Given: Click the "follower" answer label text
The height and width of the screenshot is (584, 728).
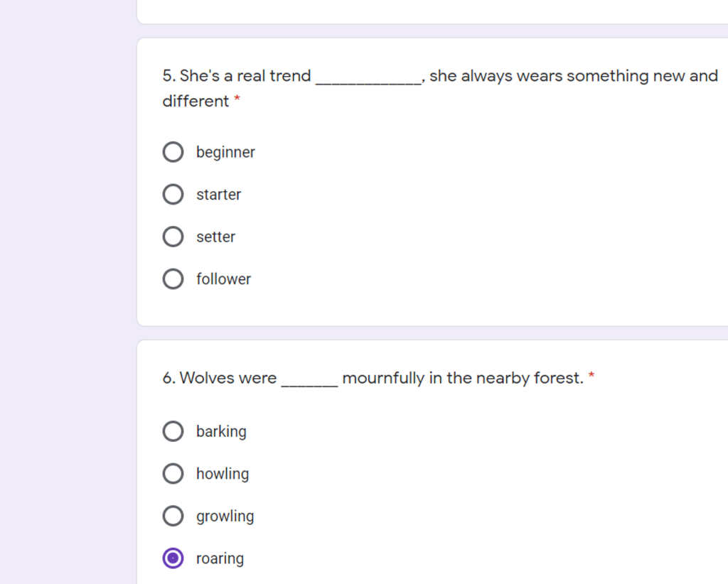Looking at the screenshot, I should (223, 279).
